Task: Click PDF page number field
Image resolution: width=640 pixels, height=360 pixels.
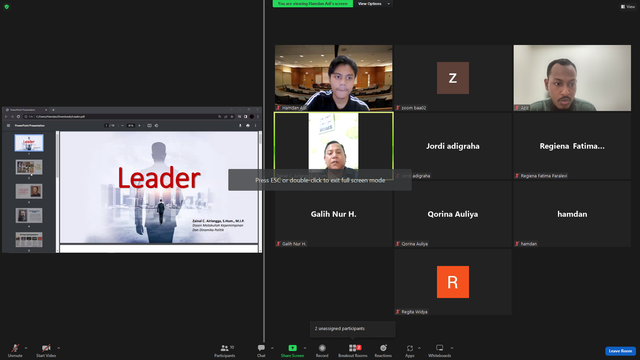Action: [x=107, y=126]
